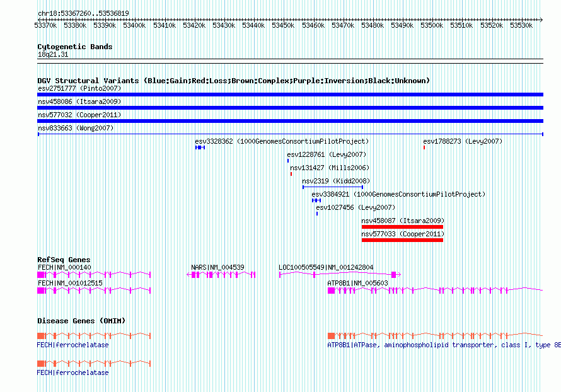Click the 53370k ruler tick
The height and width of the screenshot is (392, 561).
[x=45, y=25]
